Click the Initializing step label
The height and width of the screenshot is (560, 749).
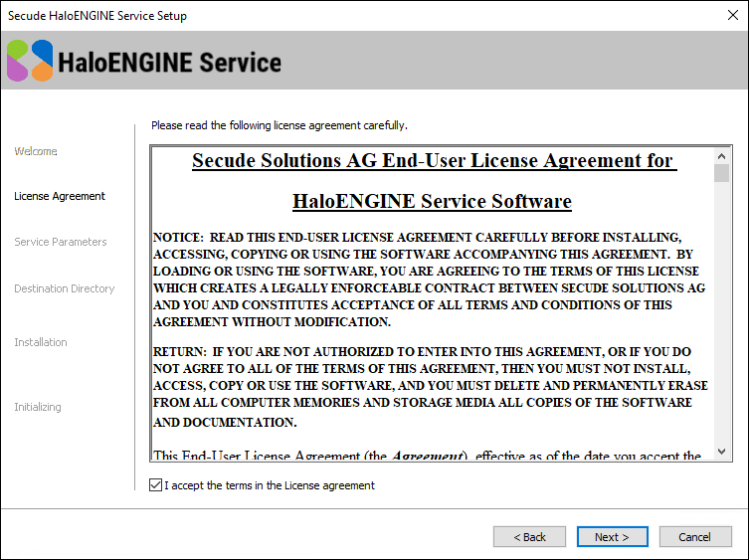coord(38,407)
